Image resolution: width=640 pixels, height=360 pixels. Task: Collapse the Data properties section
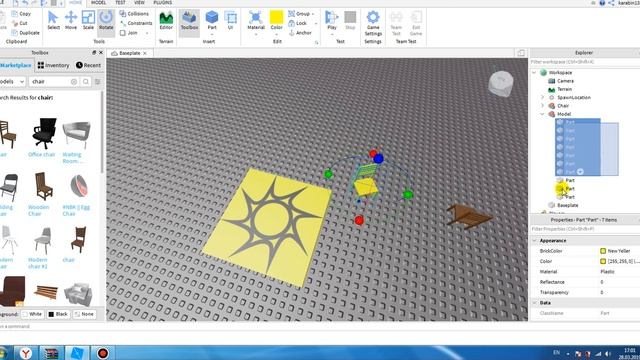(535, 302)
